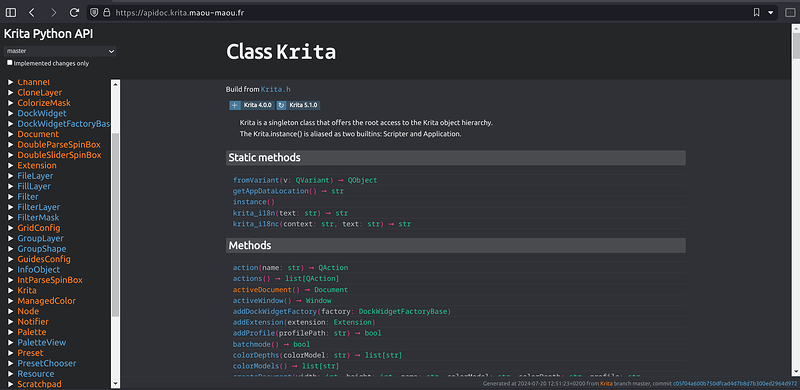800x390 pixels.
Task: Select Resource in the sidebar
Action: tap(36, 374)
